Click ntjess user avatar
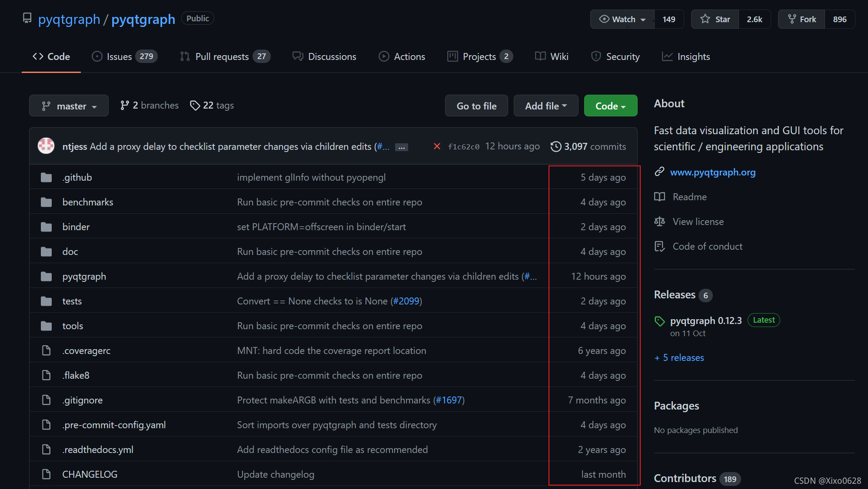Viewport: 868px width, 489px height. click(46, 146)
